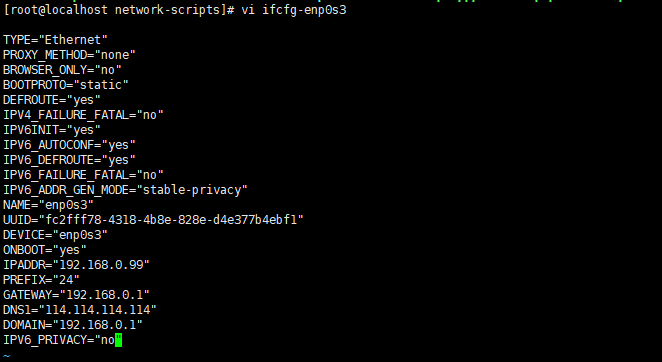The width and height of the screenshot is (662, 362).
Task: Click the stable-privacy value text
Action: (192, 190)
